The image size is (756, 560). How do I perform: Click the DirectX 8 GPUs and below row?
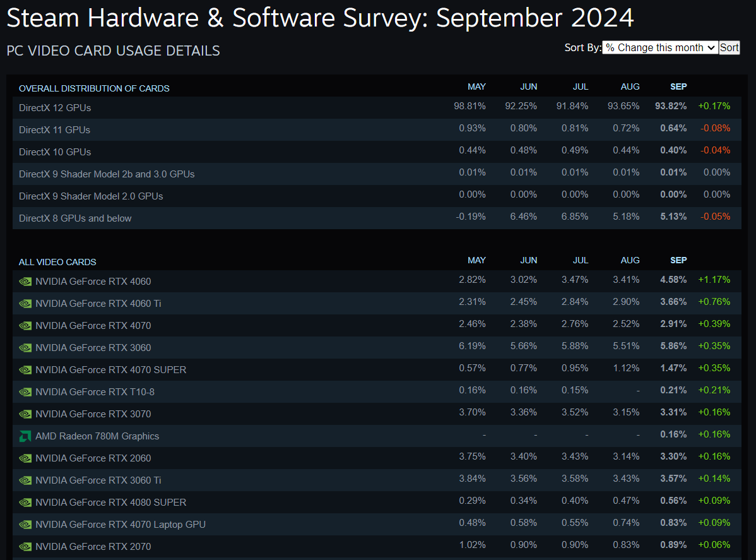point(75,217)
